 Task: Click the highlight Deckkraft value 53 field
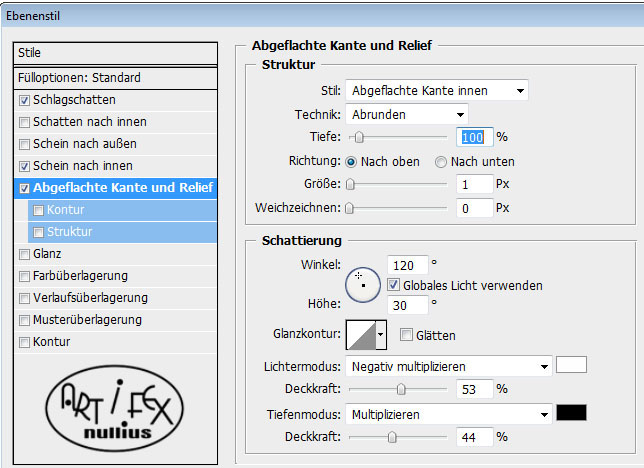(x=474, y=389)
